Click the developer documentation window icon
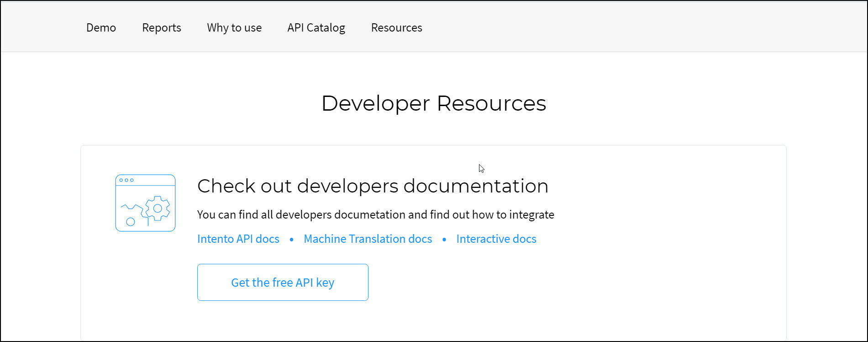Screen dimensions: 868x342 [x=145, y=203]
